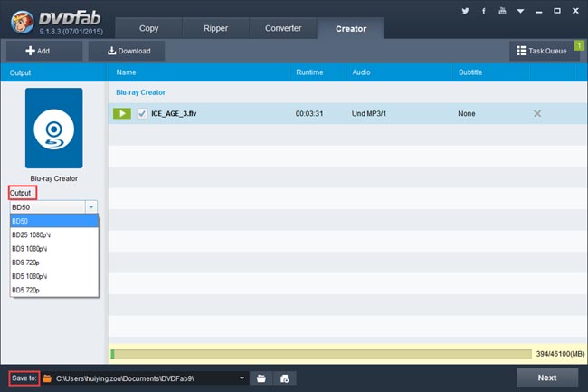Image resolution: width=588 pixels, height=392 pixels.
Task: Minimize the DVDFab window
Action: tap(539, 11)
